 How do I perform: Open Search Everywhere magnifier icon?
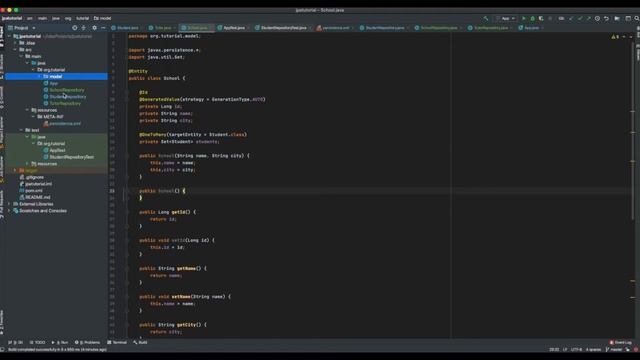tap(637, 18)
